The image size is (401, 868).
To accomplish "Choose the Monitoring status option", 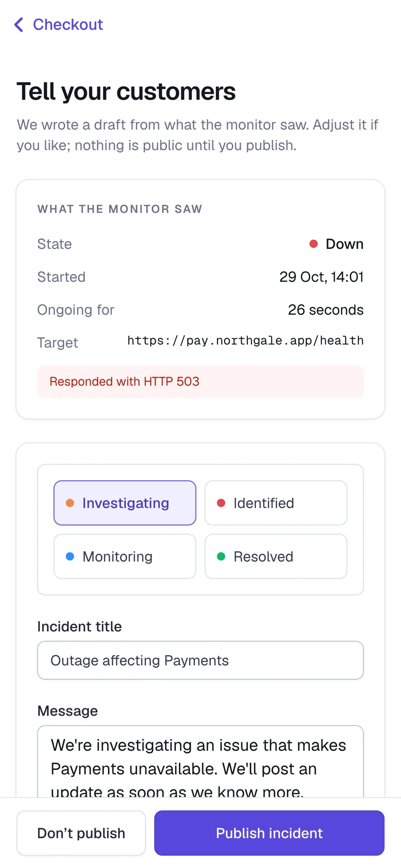I will point(125,556).
